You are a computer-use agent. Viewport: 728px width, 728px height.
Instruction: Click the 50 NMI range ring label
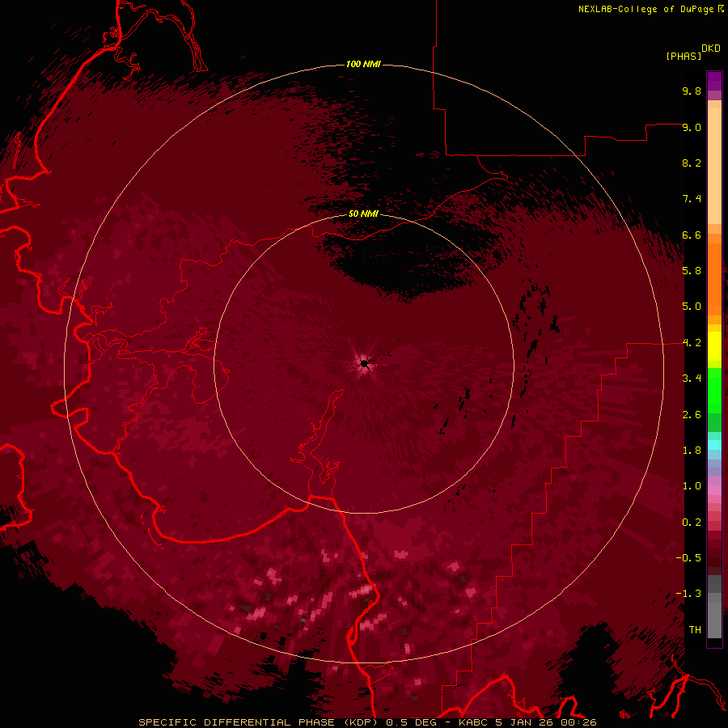363,214
